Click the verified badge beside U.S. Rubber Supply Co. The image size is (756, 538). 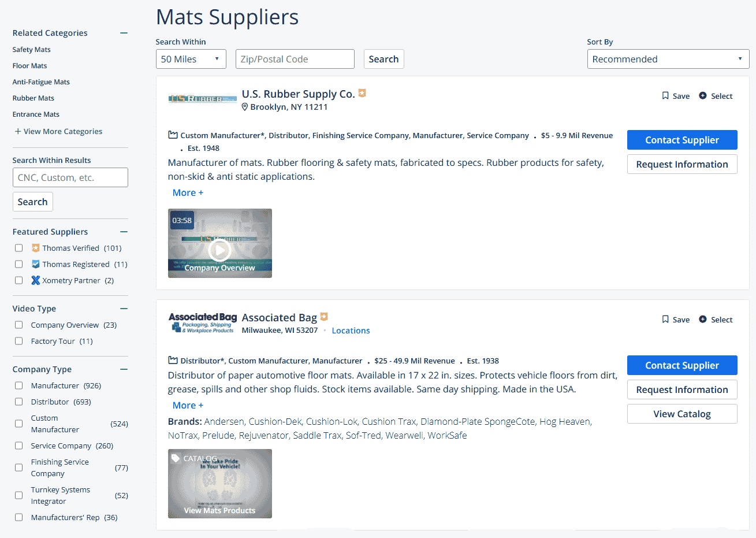click(x=362, y=93)
